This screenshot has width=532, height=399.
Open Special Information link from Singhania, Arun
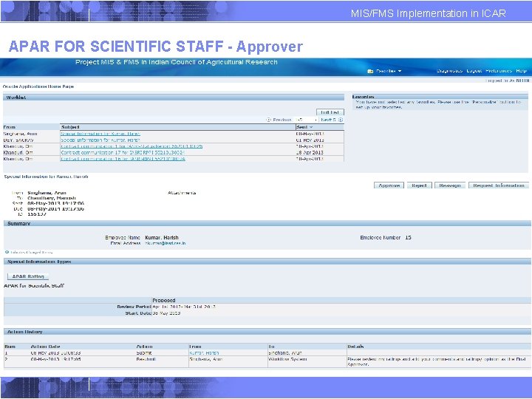click(x=100, y=134)
